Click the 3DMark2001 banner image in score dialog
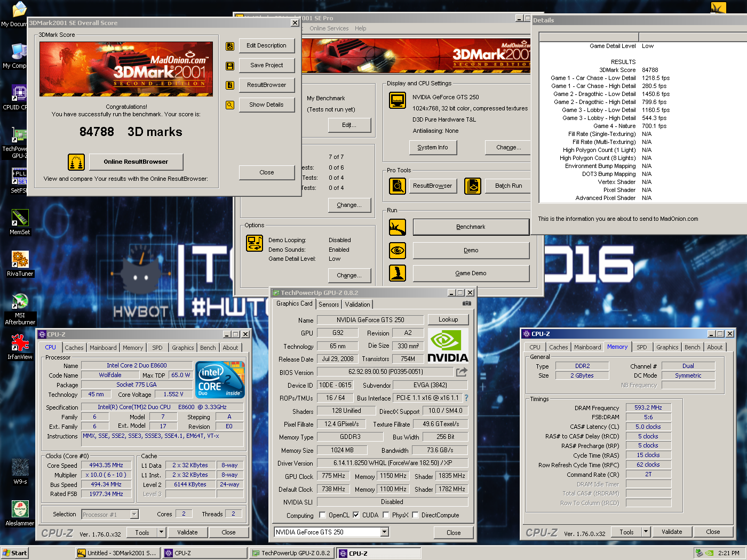 coord(126,69)
